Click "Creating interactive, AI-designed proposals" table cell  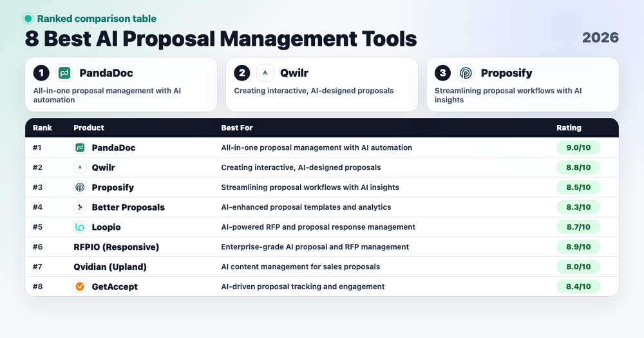(301, 167)
